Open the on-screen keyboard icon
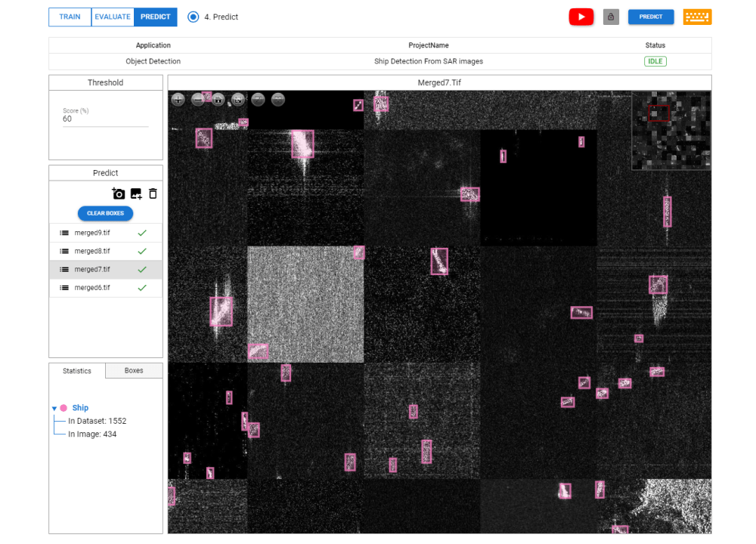The width and height of the screenshot is (756, 544). click(x=697, y=17)
